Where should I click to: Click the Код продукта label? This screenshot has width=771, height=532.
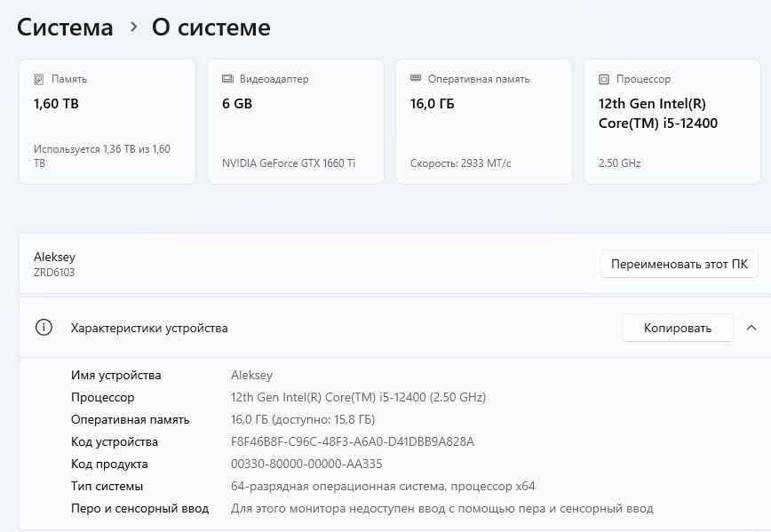click(109, 464)
